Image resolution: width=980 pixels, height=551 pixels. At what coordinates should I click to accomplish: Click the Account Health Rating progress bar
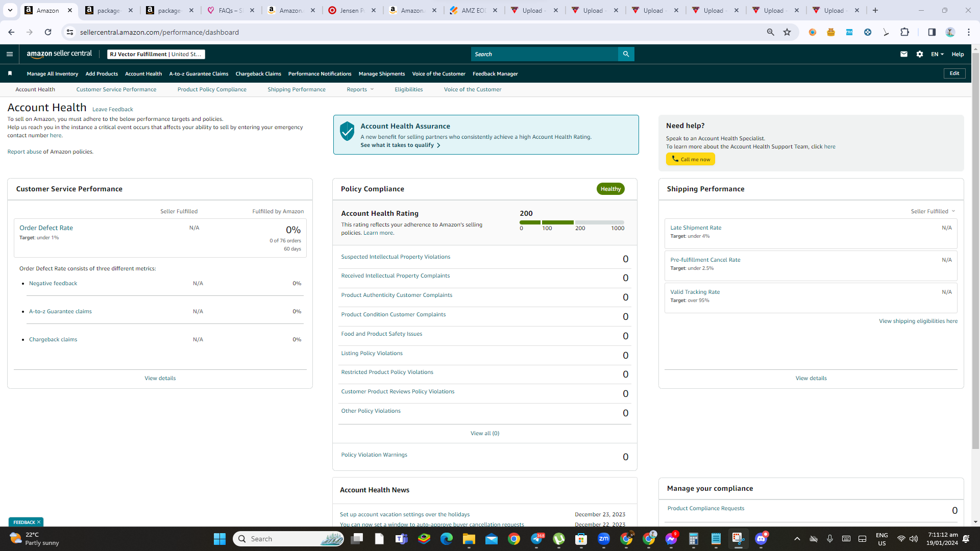coord(572,222)
